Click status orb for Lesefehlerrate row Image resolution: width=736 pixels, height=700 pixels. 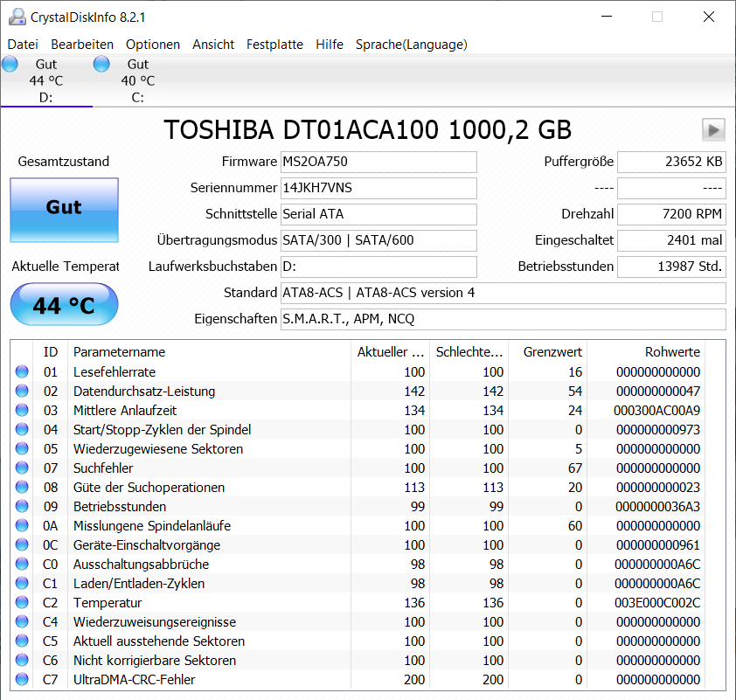pos(22,371)
